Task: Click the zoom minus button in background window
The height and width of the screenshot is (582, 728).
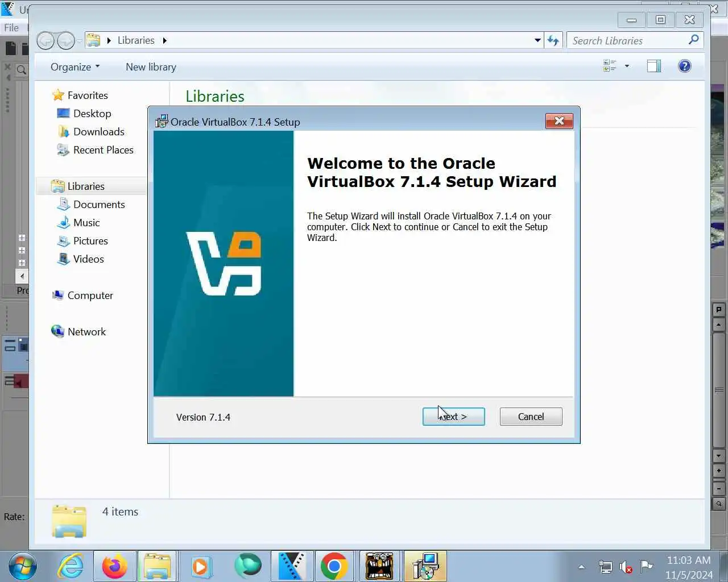Action: pyautogui.click(x=719, y=488)
